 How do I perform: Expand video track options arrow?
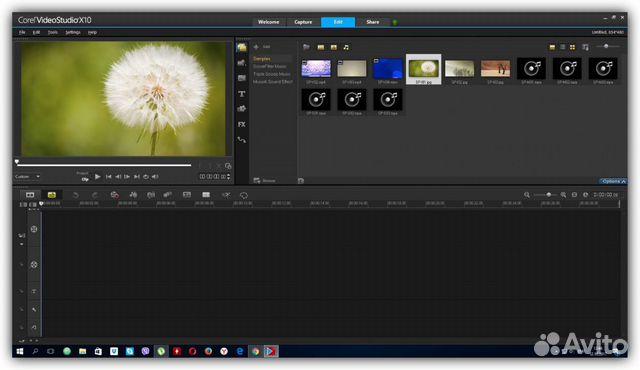[x=22, y=244]
